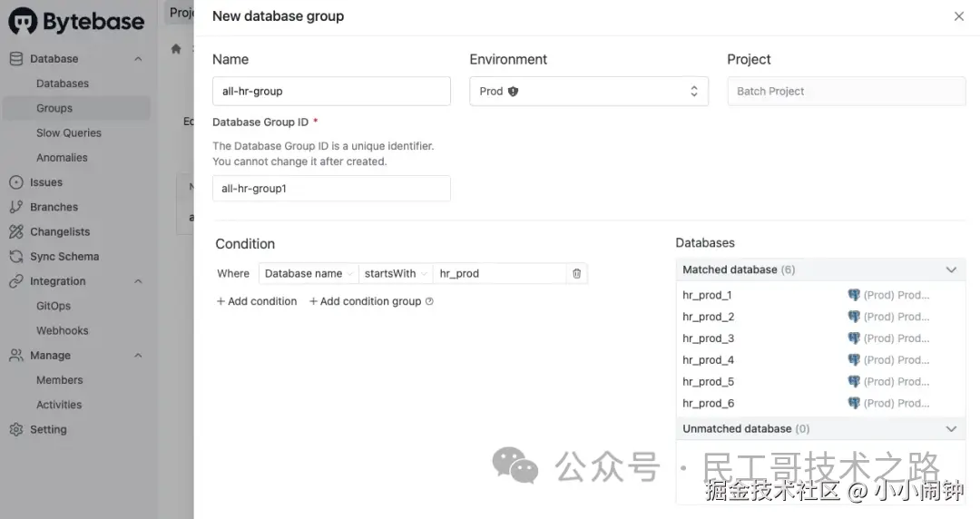
Task: Open Sync Schema in sidebar
Action: tap(64, 257)
